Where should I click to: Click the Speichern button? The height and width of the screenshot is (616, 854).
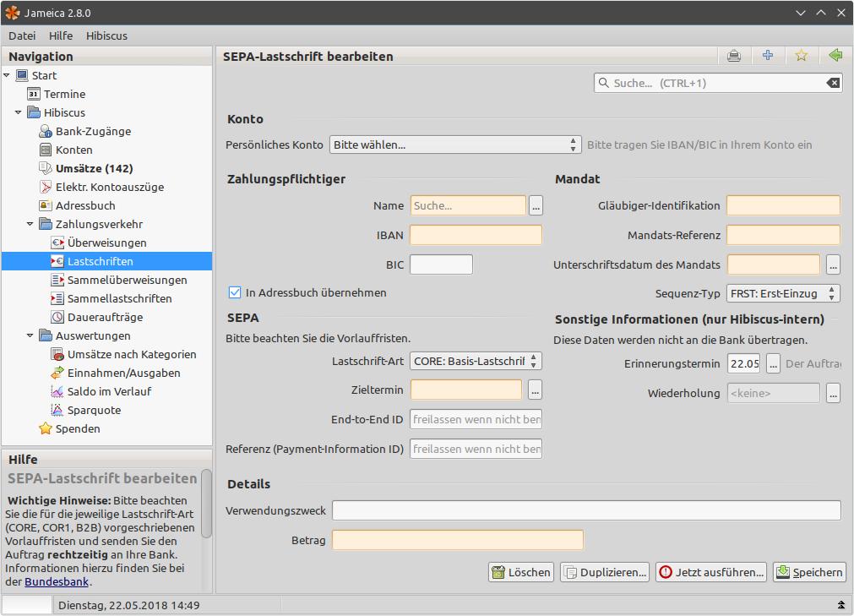pyautogui.click(x=809, y=572)
